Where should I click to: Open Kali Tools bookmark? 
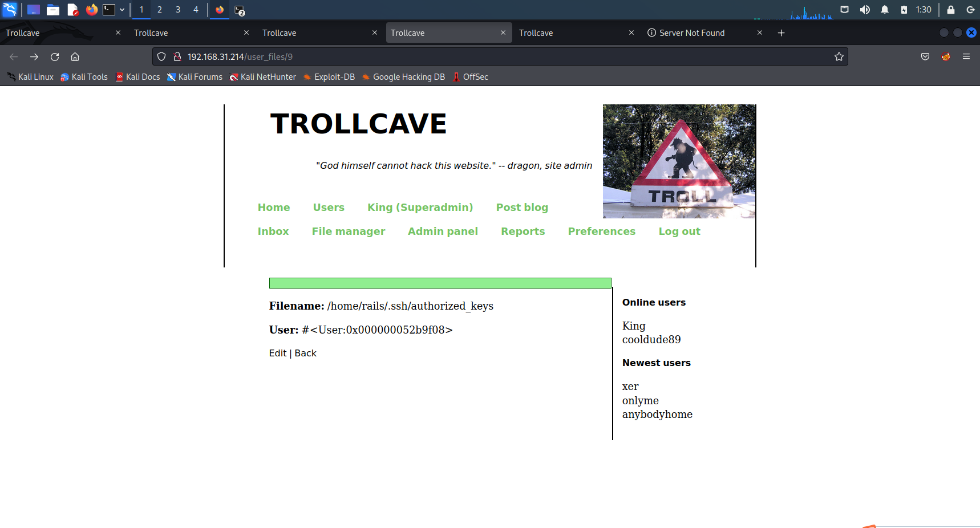tap(84, 77)
